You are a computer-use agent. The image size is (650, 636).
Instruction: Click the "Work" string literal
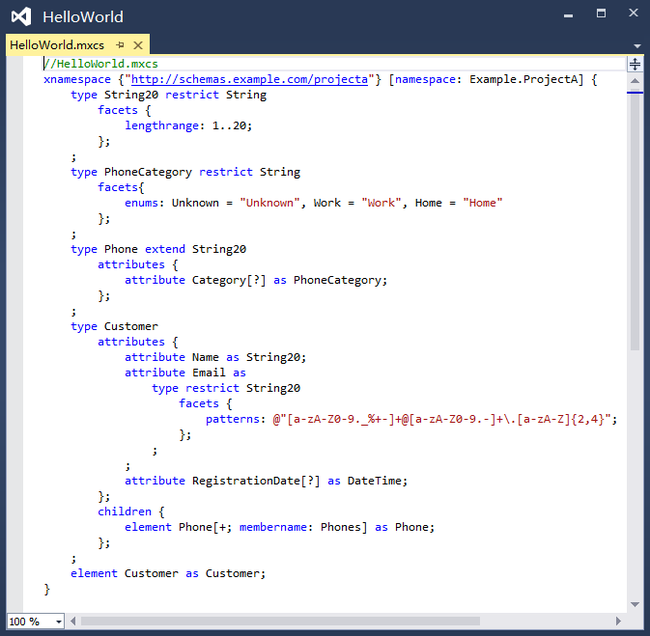click(x=381, y=203)
